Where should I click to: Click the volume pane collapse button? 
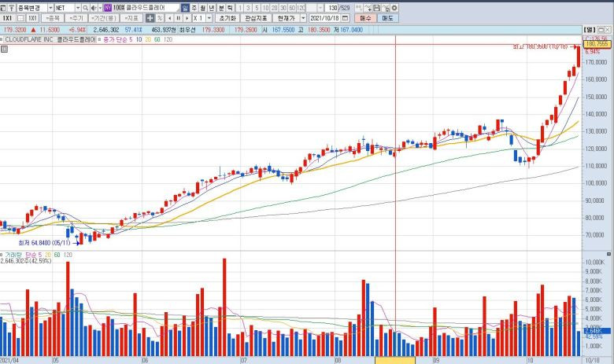[x=608, y=254]
